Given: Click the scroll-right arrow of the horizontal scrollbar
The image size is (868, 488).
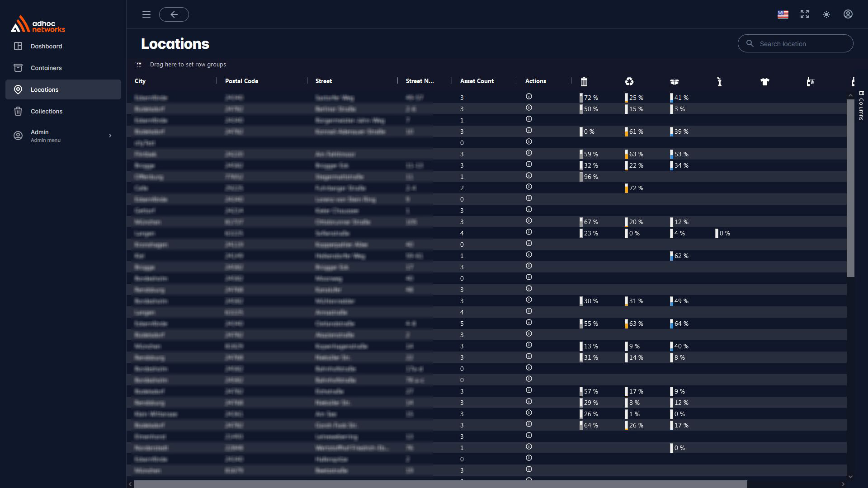Looking at the screenshot, I should coord(843,484).
